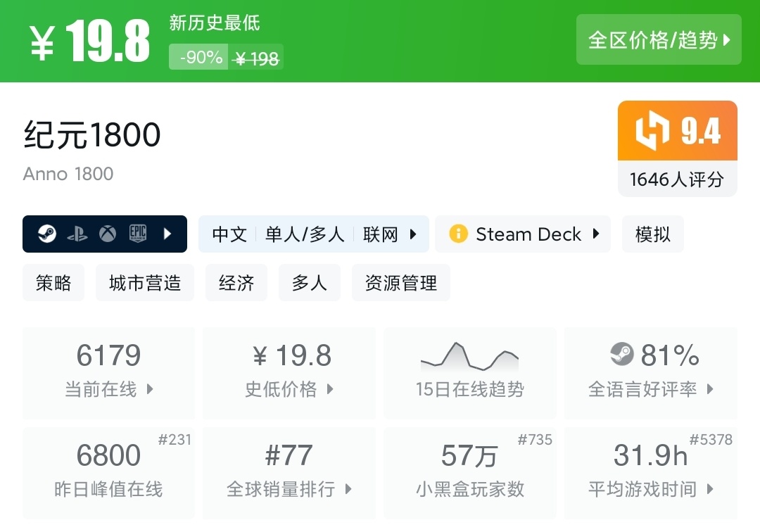Open the Steam Deck compatibility details arrow
The width and height of the screenshot is (760, 532).
(595, 234)
